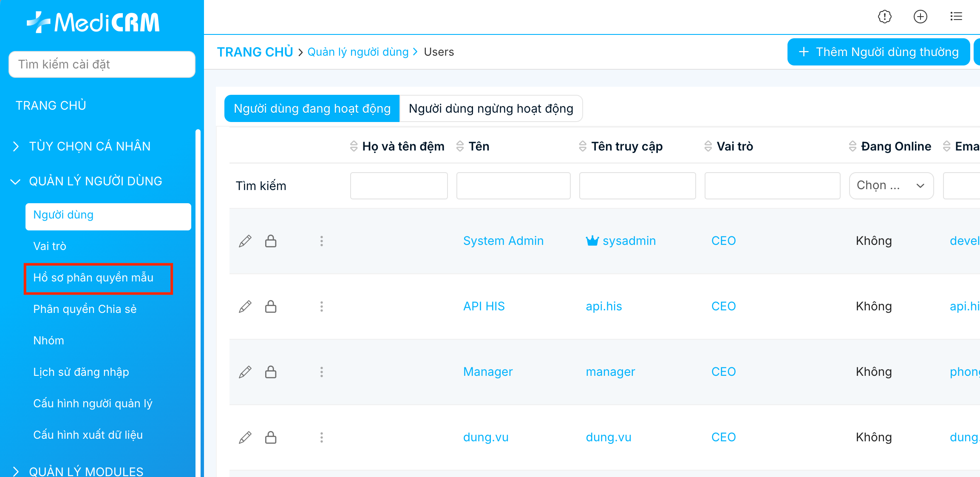
Task: Click Thêm Người dùng thường button
Action: click(878, 52)
